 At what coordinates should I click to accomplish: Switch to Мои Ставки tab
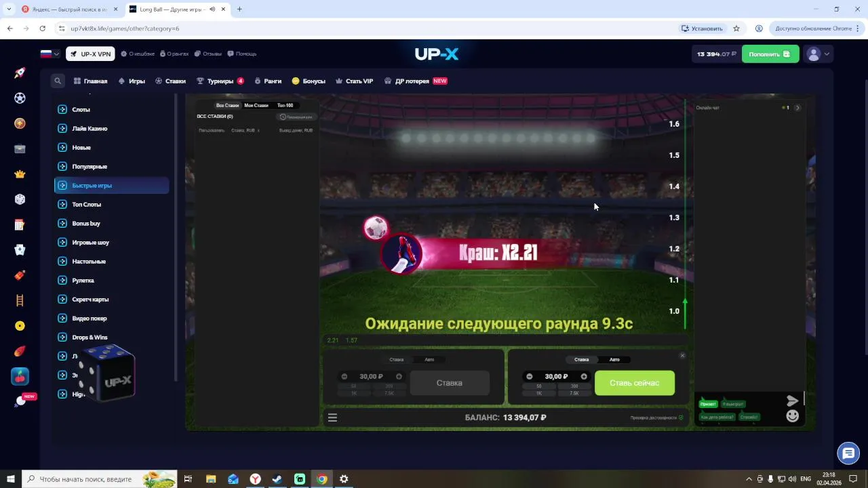(256, 105)
